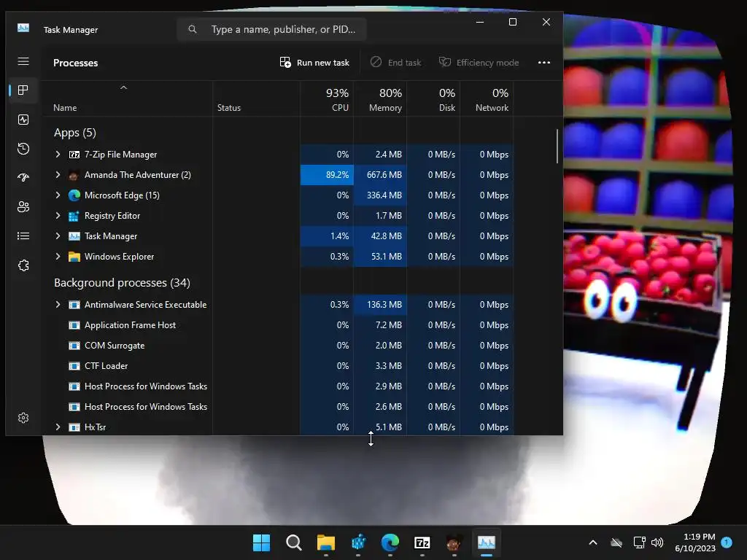Viewport: 747px width, 560px height.
Task: Click the 136.3 MB Antimalware memory cell
Action: [x=380, y=305]
